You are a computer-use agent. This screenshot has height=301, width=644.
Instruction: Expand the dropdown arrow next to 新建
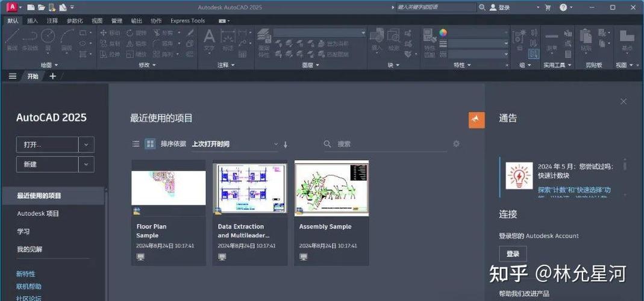click(86, 164)
